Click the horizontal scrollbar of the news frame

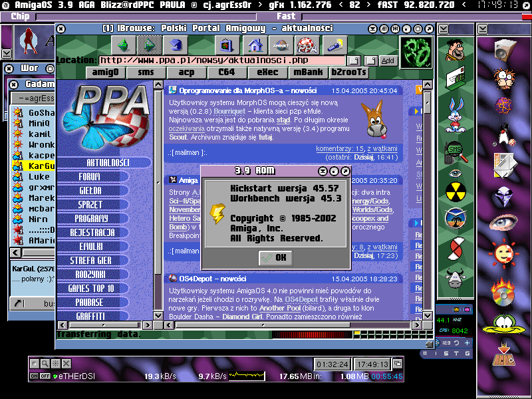tap(294, 325)
